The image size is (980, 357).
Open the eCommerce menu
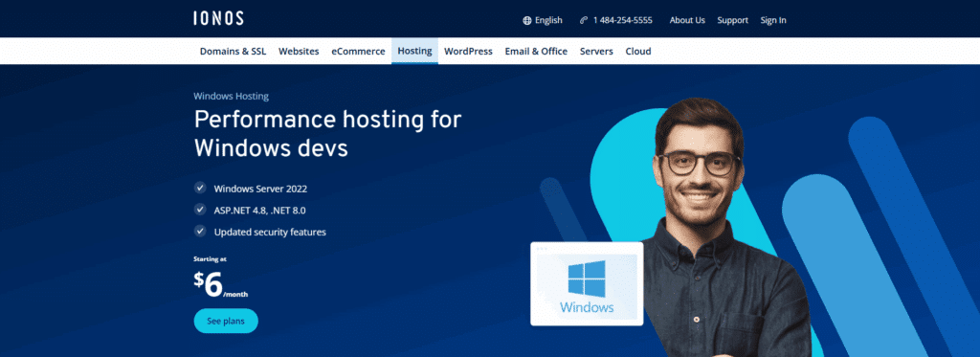(x=358, y=52)
